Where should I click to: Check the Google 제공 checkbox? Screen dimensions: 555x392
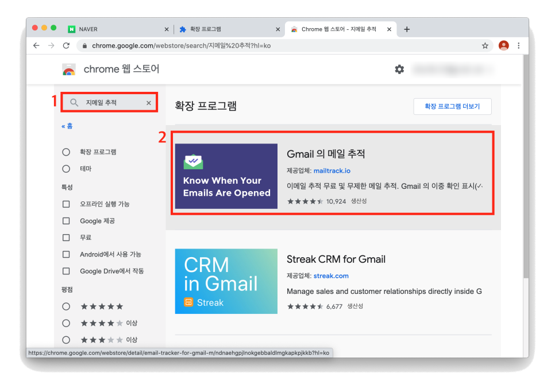click(x=66, y=221)
